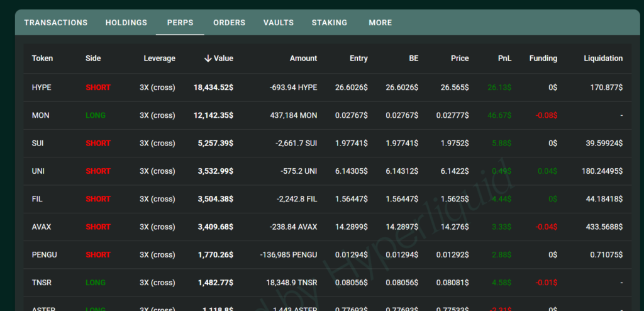Switch to the Staking tab
Screen dimensions: 644x311
pyautogui.click(x=329, y=23)
